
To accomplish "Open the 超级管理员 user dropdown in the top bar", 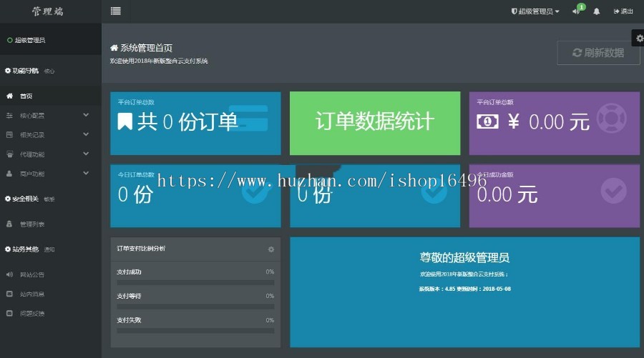I will point(535,11).
